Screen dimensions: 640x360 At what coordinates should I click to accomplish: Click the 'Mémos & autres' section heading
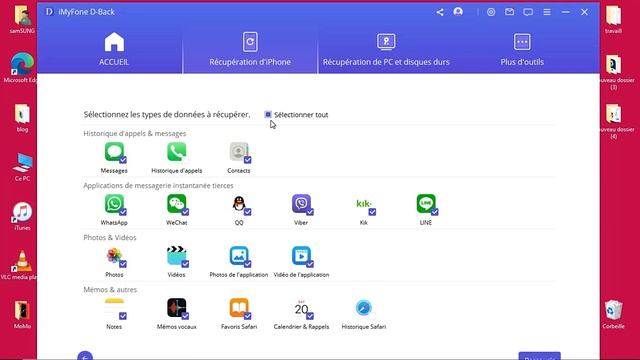coord(110,289)
